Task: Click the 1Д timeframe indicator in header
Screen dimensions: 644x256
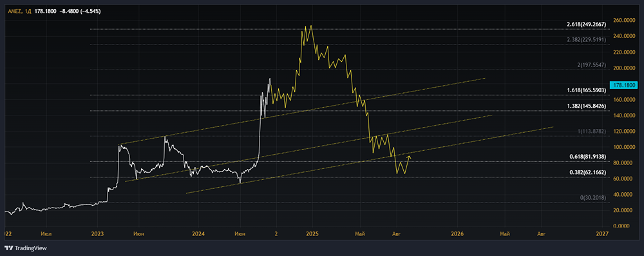Action: [28, 12]
